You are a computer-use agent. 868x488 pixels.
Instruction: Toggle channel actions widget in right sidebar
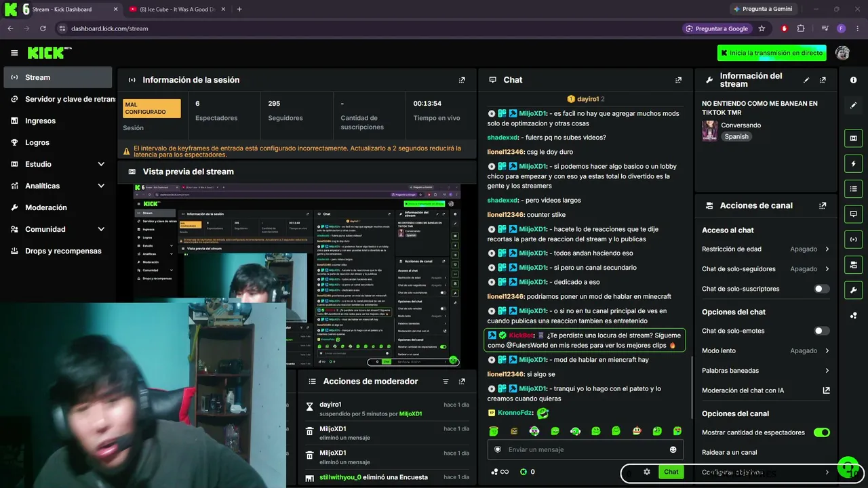pyautogui.click(x=853, y=264)
